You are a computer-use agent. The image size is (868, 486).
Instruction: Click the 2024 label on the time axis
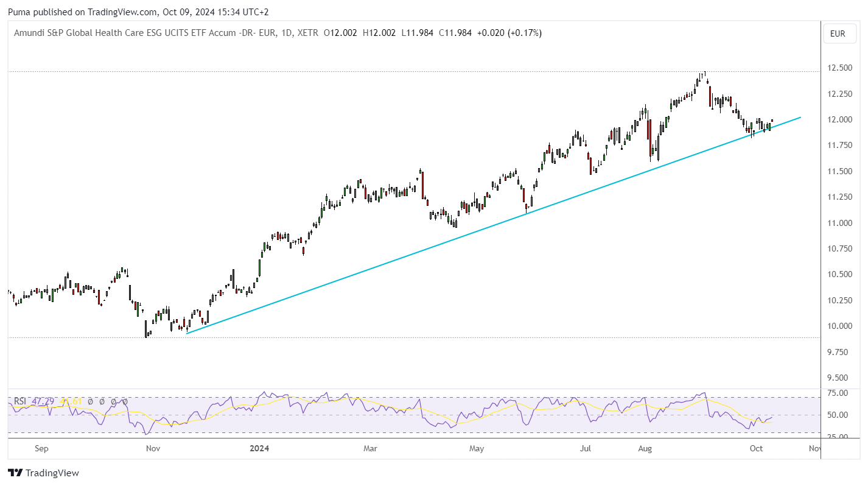(x=259, y=449)
